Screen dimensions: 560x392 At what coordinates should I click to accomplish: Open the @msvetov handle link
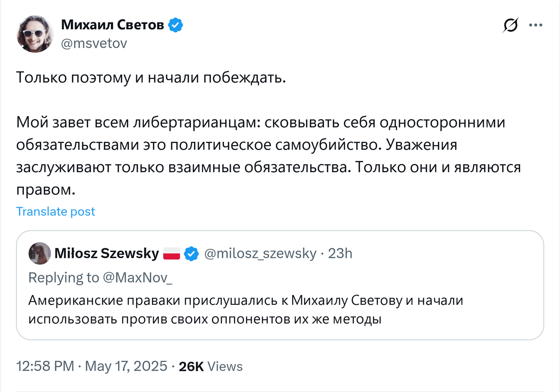pyautogui.click(x=94, y=43)
